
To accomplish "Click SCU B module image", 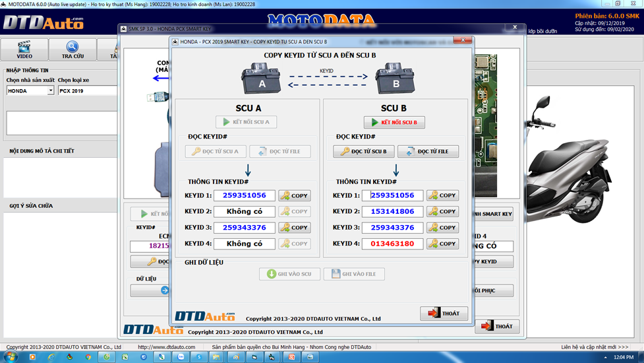I will pos(395,78).
